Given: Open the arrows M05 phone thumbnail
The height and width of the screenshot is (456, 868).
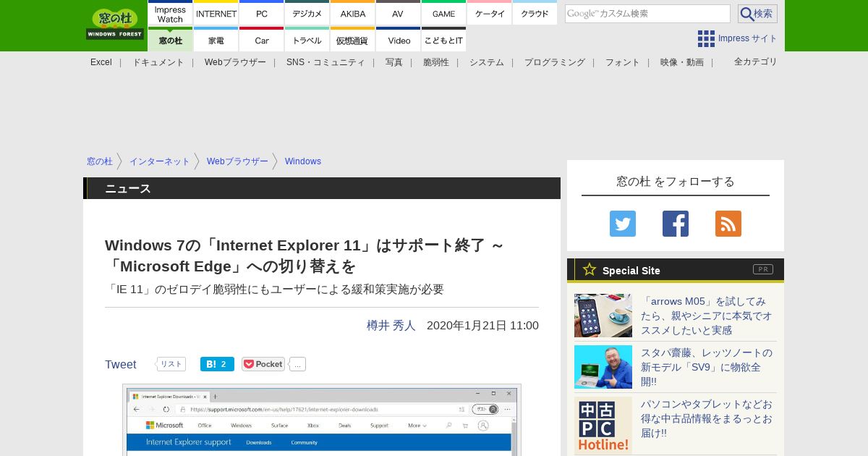Looking at the screenshot, I should 603,316.
